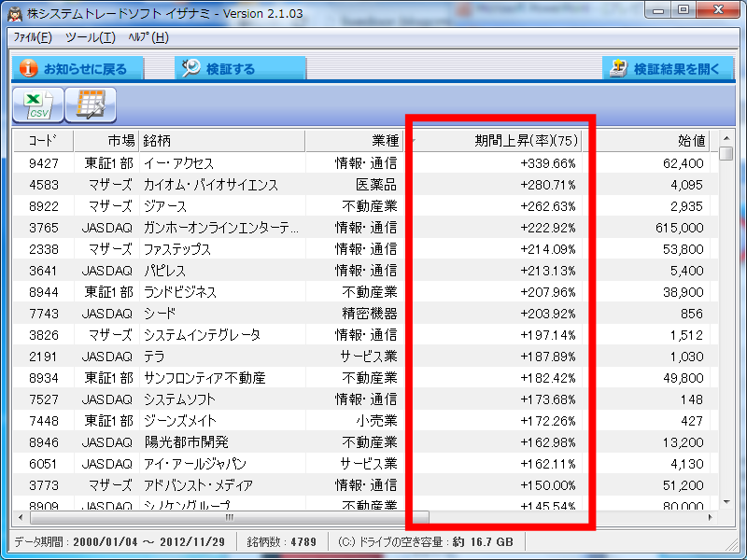Select the ジーンズメイト stock name
Screen dimensions: 747x560
point(180,421)
